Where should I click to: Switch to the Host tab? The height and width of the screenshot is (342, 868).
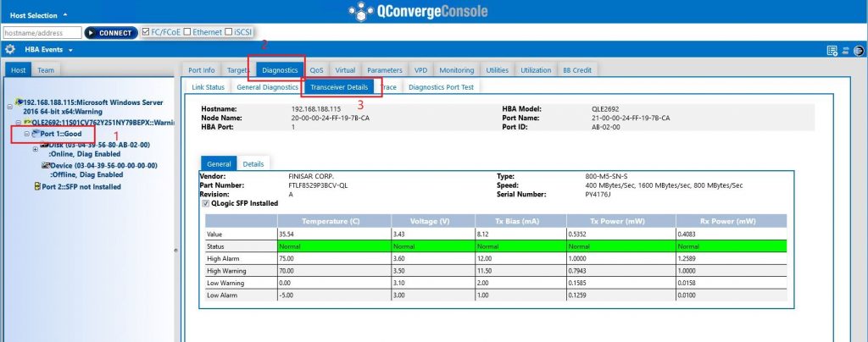coord(19,70)
